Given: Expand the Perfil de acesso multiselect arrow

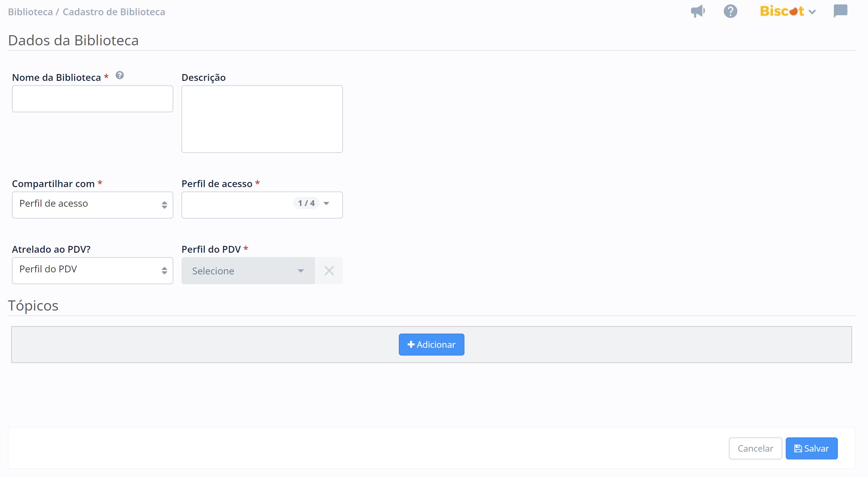Looking at the screenshot, I should pyautogui.click(x=326, y=203).
